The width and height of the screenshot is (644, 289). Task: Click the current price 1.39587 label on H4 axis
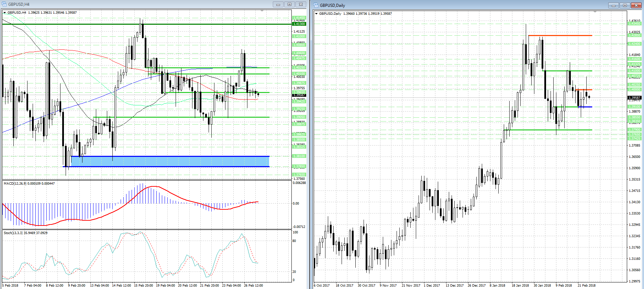pyautogui.click(x=299, y=95)
